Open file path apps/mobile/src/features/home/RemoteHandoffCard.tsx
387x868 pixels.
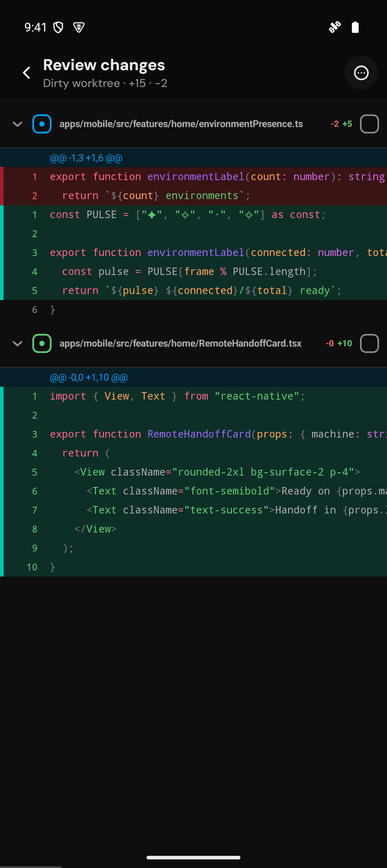click(x=180, y=343)
